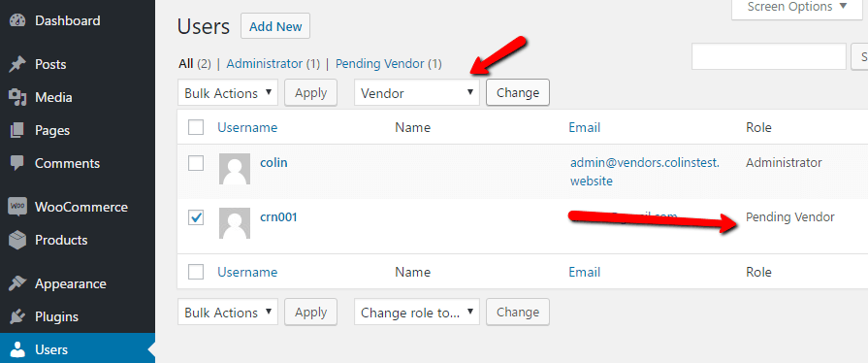
Task: Uncheck the crn001 user checkbox
Action: click(x=196, y=217)
